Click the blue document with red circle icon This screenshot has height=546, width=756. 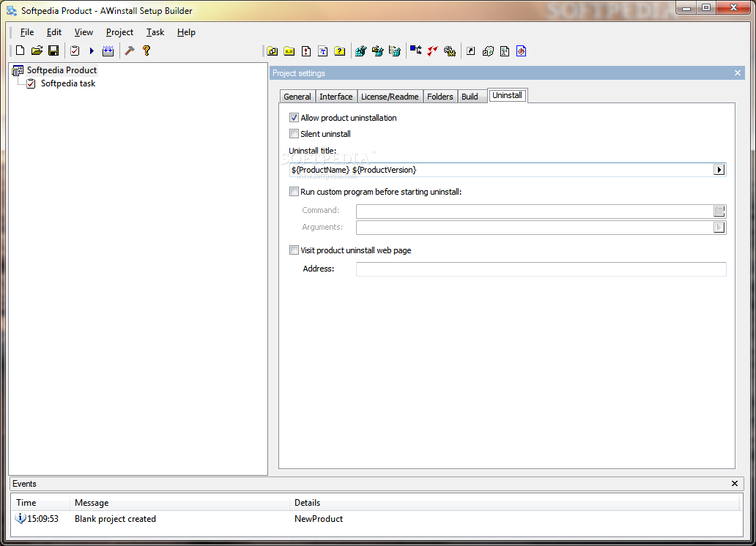click(x=521, y=51)
